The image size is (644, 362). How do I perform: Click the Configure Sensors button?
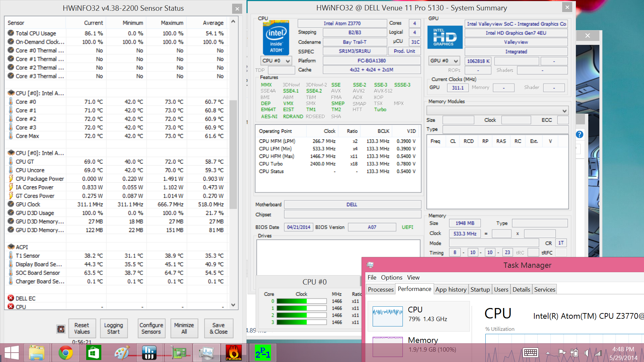tap(151, 328)
